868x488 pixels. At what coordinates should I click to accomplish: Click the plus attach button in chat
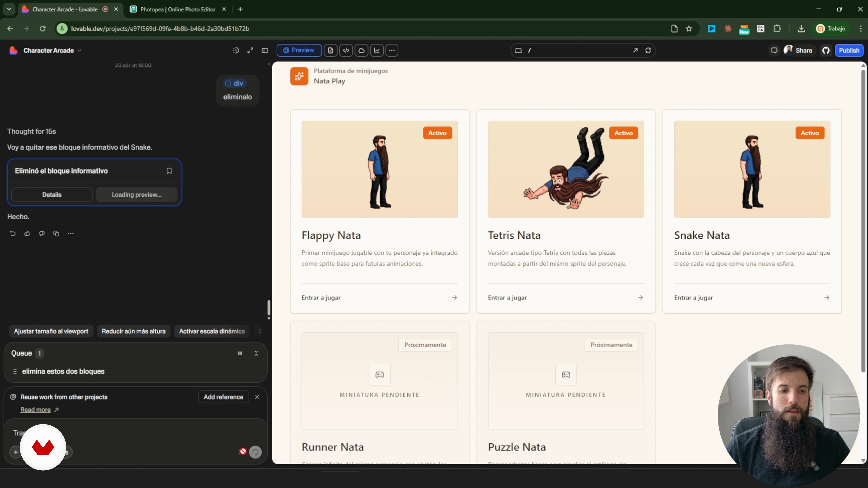coord(16,452)
